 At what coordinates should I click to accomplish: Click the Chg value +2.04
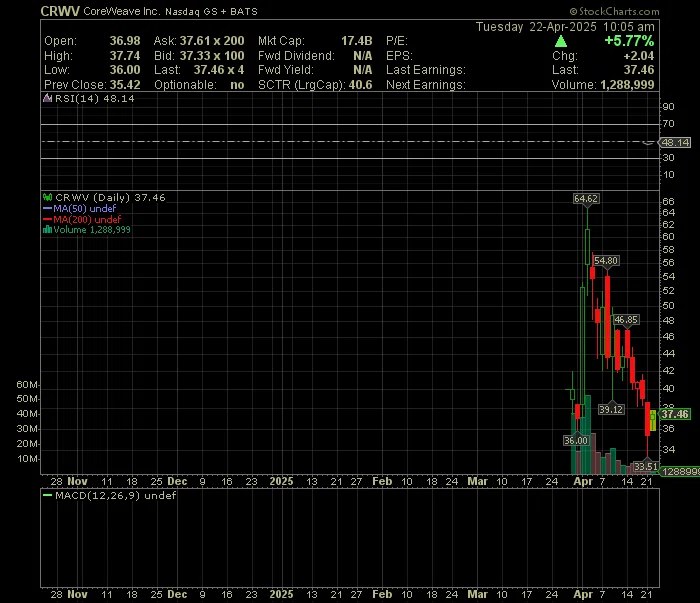click(x=639, y=56)
